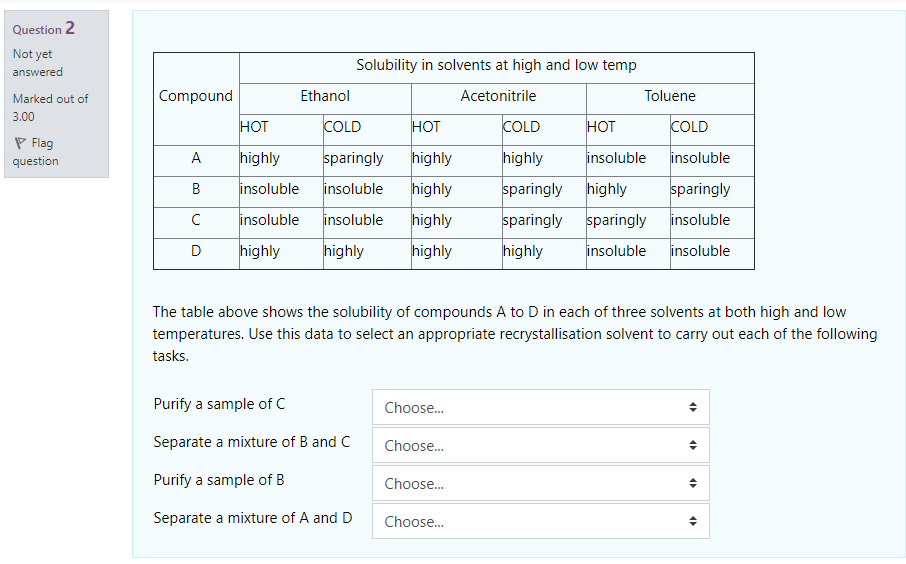Click the arrow icon on B and C selector
906x564 pixels.
point(693,446)
